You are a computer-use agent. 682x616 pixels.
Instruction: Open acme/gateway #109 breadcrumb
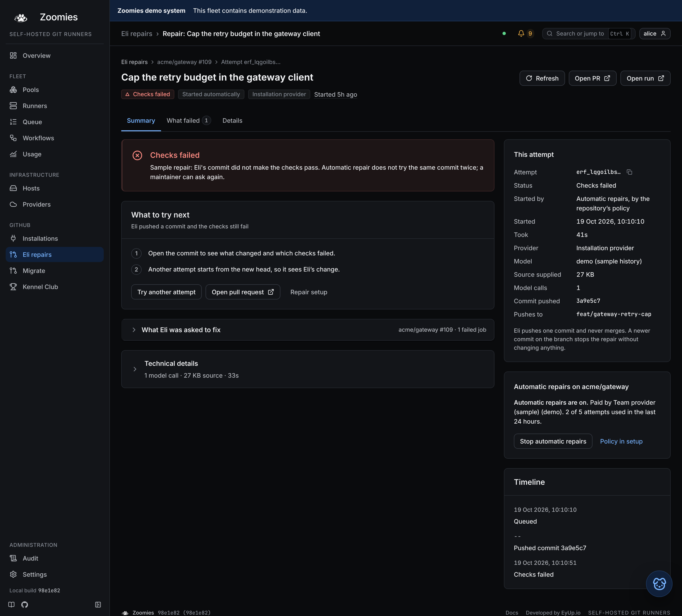(x=184, y=62)
